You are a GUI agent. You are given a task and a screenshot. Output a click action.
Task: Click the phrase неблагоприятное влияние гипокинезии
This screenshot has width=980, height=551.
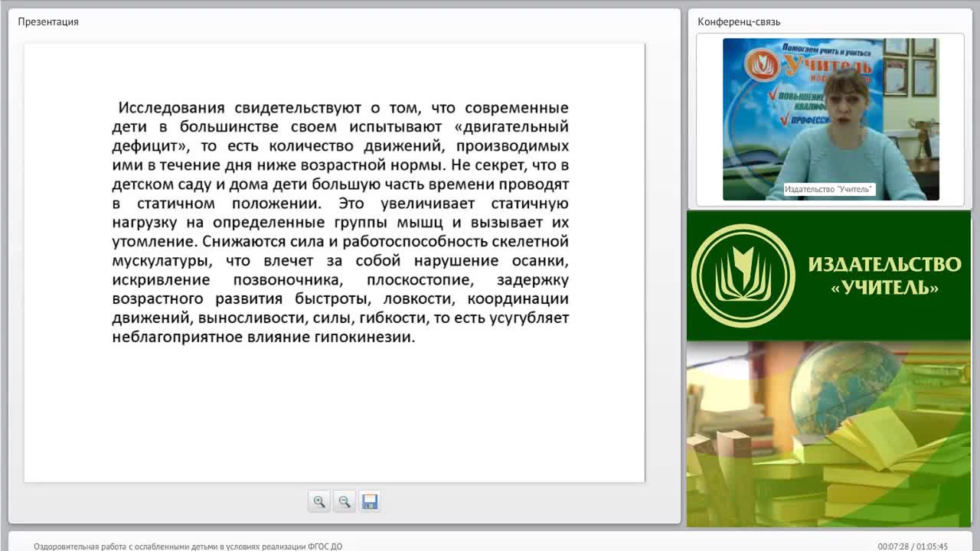pyautogui.click(x=263, y=337)
